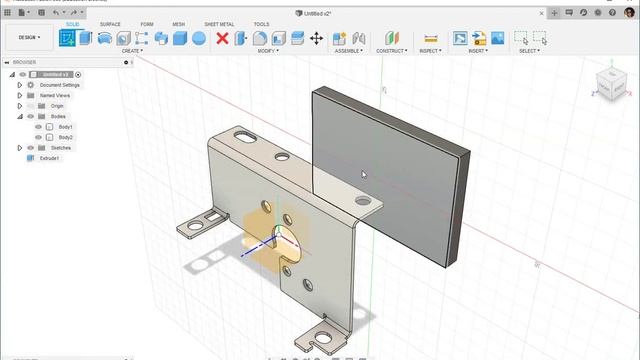Viewport: 640px width, 360px height.
Task: Switch to the SHEET METAL tab
Action: 219,24
